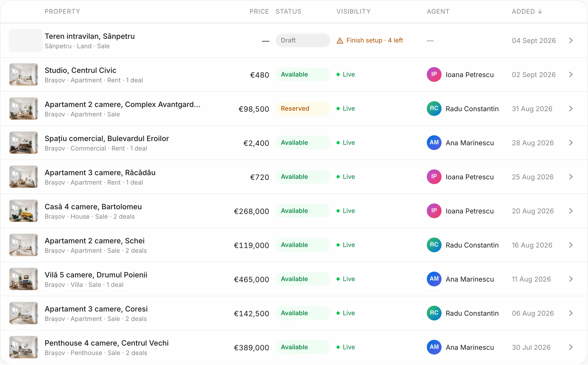Click AM avatar in Spațiu comercial row

(x=434, y=143)
